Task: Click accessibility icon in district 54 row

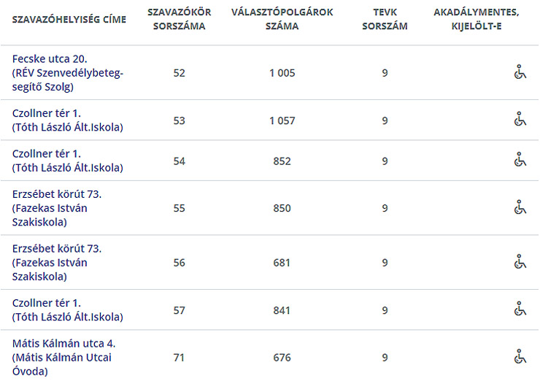Action: point(520,161)
